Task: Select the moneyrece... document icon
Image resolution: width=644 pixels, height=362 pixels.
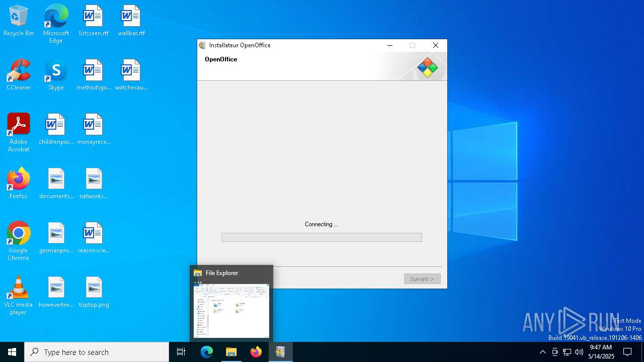Action: tap(94, 130)
